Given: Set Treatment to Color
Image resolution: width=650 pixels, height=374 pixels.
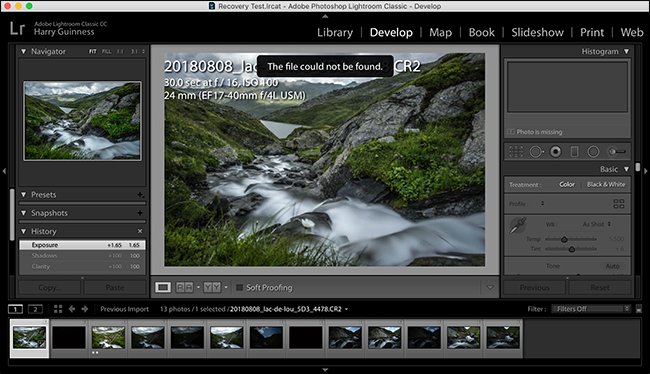Looking at the screenshot, I should tap(567, 184).
